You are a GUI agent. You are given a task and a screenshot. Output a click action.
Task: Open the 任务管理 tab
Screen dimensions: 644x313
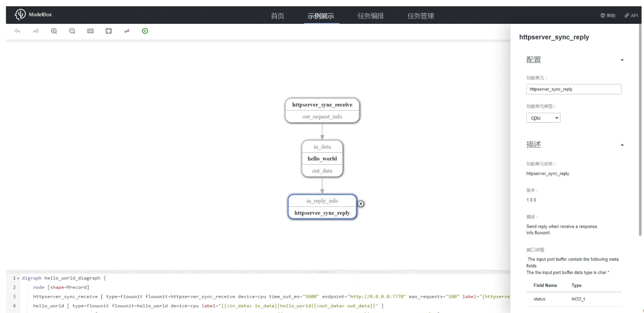[x=421, y=16]
